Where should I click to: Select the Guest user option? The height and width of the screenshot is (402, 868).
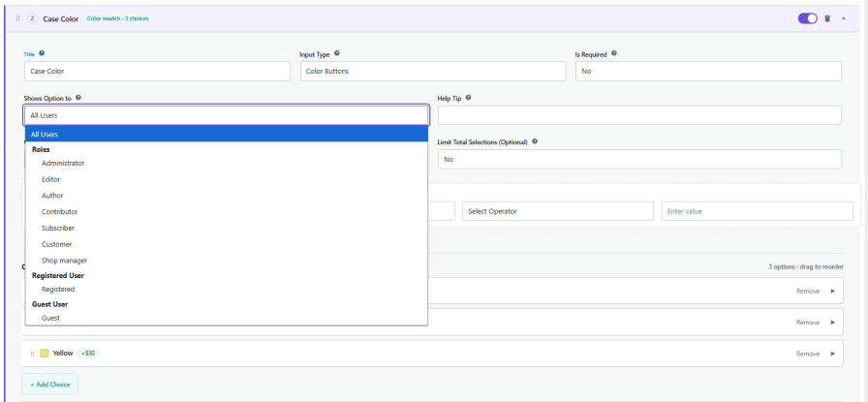click(227, 318)
